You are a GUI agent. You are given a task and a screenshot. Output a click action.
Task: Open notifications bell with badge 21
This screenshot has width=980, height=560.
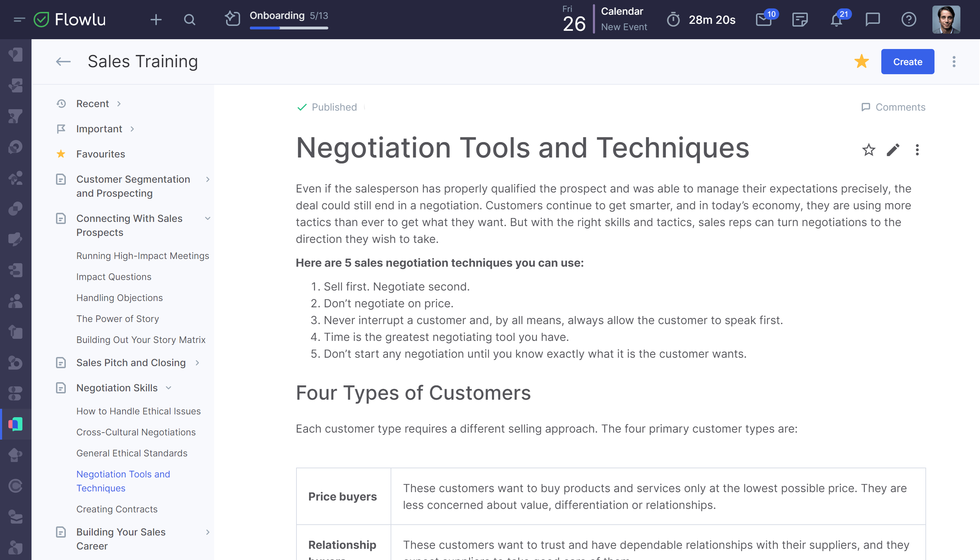tap(836, 19)
